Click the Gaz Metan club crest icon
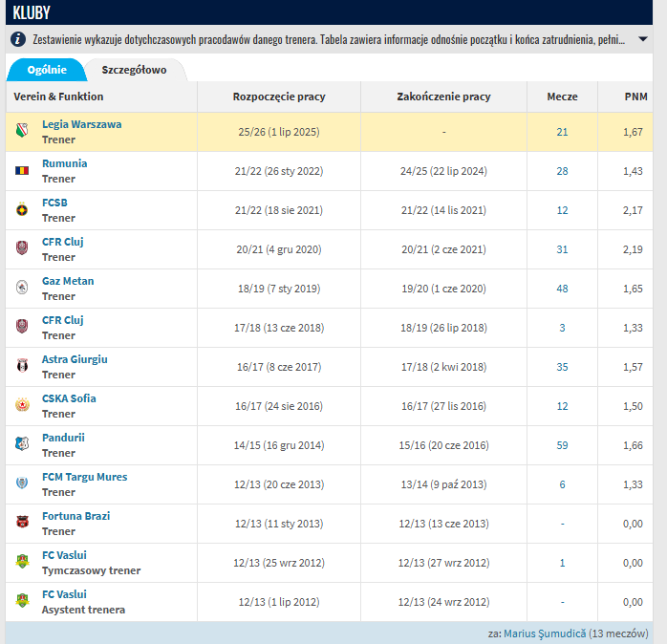 point(23,289)
